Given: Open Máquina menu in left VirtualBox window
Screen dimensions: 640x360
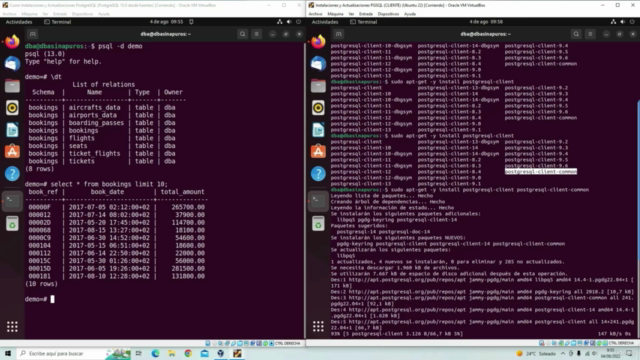Looking at the screenshot, I should pos(29,14).
